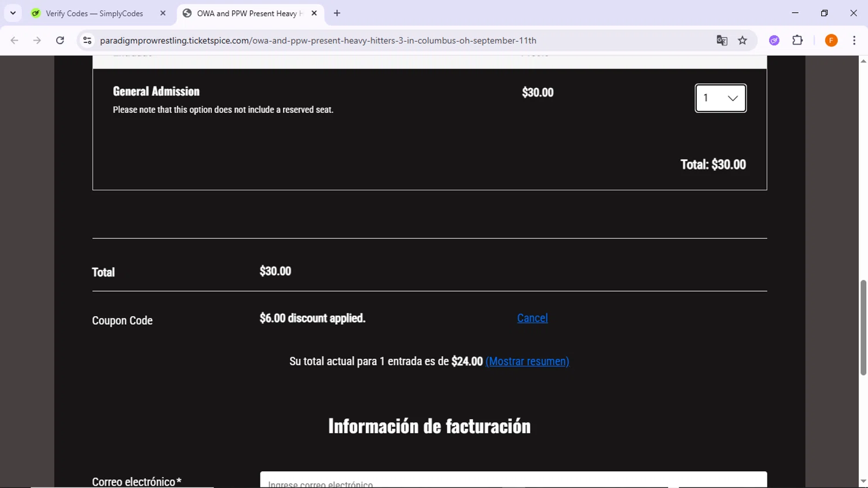The image size is (868, 488).
Task: Bookmark this page with star icon
Action: [x=742, y=41]
